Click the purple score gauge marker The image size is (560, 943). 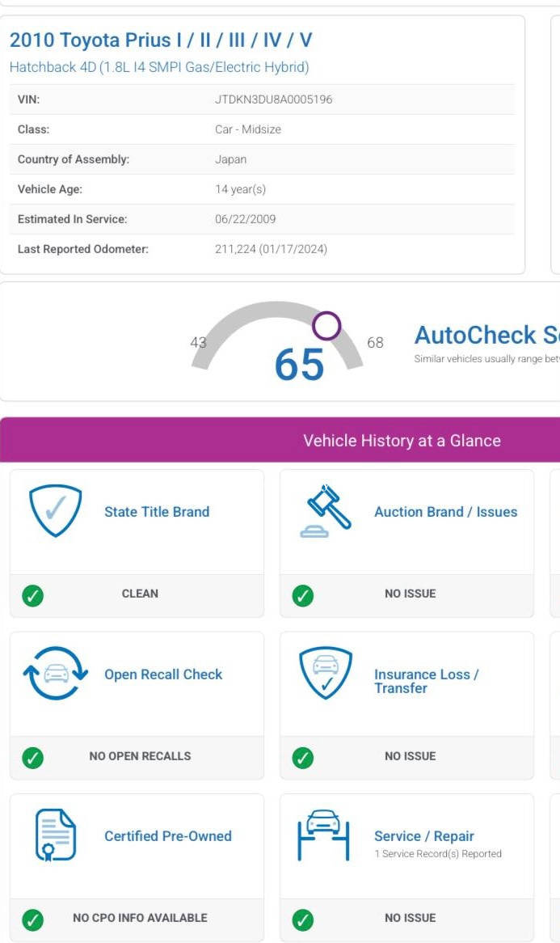tap(326, 326)
